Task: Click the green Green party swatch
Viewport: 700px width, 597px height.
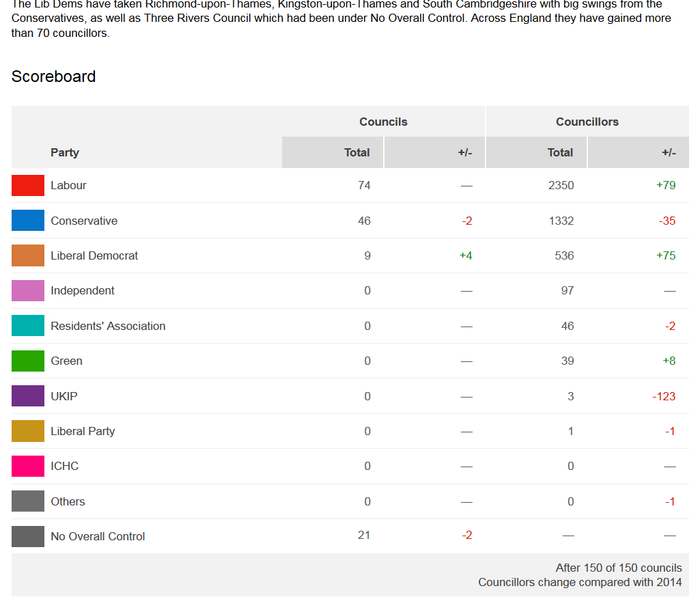Action: [x=28, y=361]
